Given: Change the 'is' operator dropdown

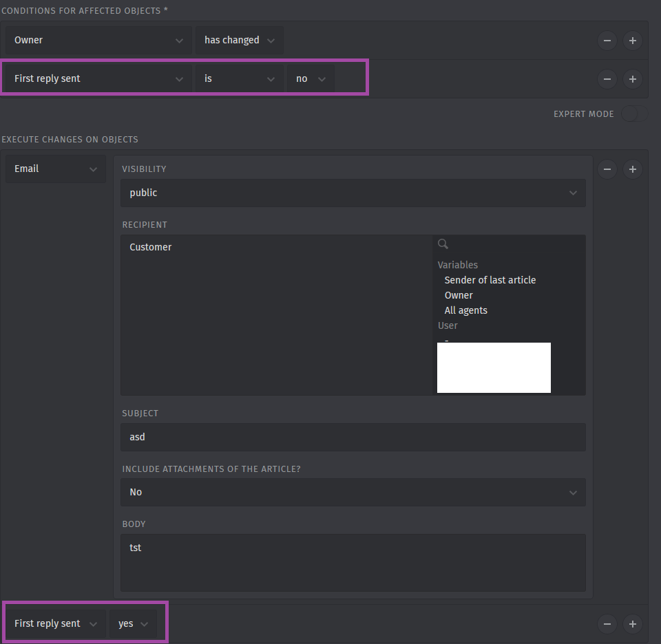Looking at the screenshot, I should pyautogui.click(x=240, y=78).
